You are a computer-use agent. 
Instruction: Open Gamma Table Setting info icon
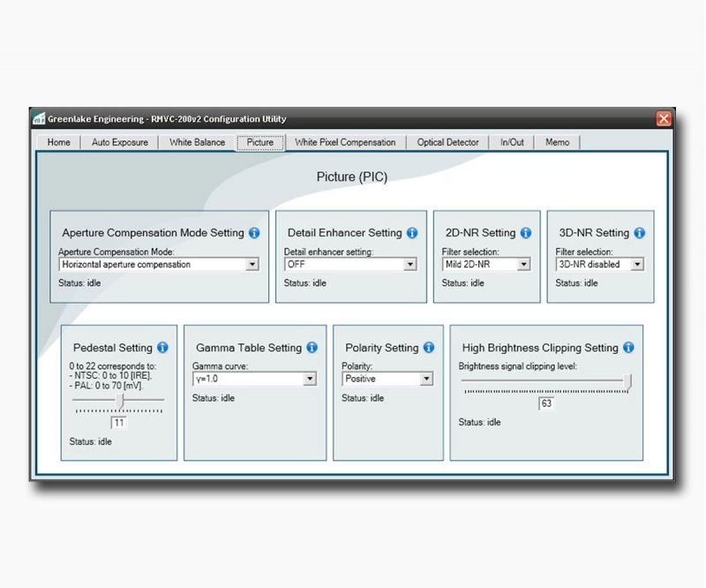[312, 348]
